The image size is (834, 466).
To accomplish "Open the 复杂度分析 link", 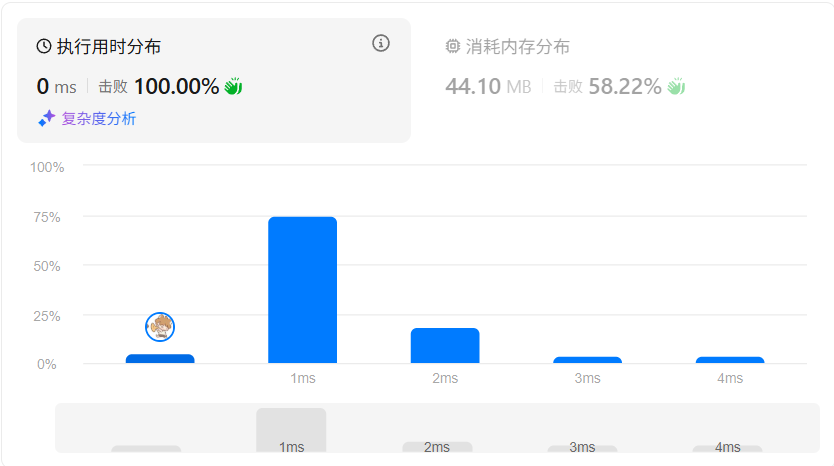I will click(x=98, y=118).
